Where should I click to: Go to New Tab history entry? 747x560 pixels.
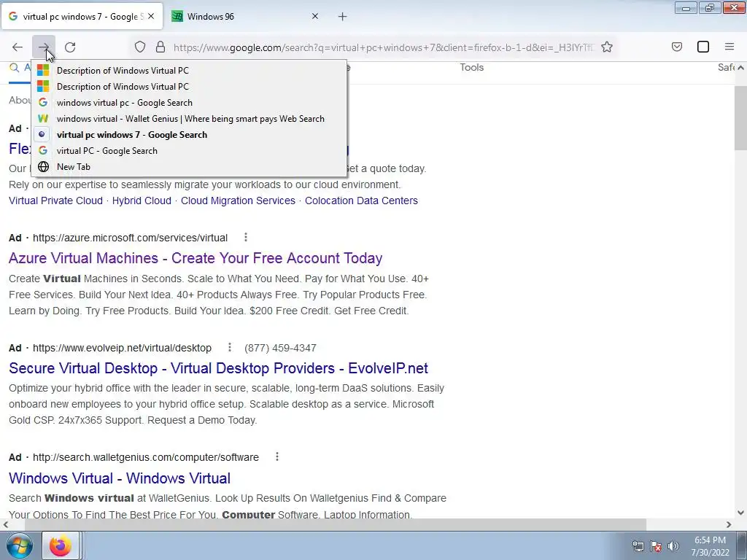(x=189, y=167)
